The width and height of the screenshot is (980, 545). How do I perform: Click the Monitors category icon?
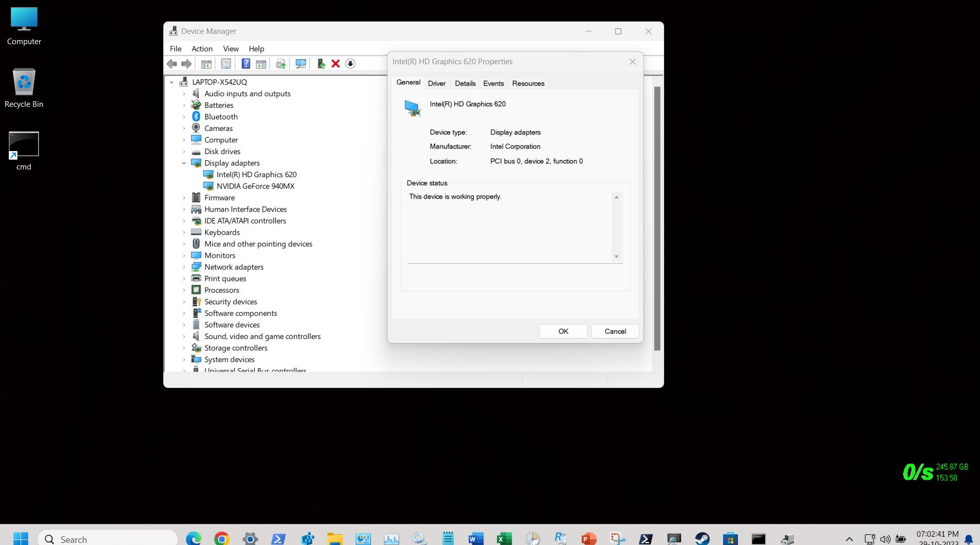[196, 255]
